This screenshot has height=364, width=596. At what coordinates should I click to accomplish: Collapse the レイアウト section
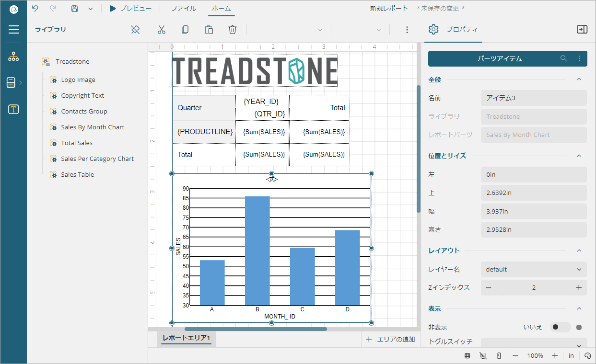coord(579,250)
